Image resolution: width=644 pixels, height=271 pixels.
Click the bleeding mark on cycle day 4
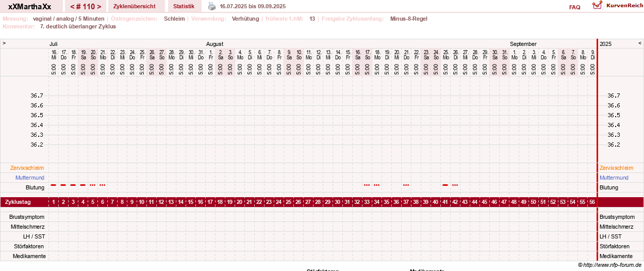(82, 185)
